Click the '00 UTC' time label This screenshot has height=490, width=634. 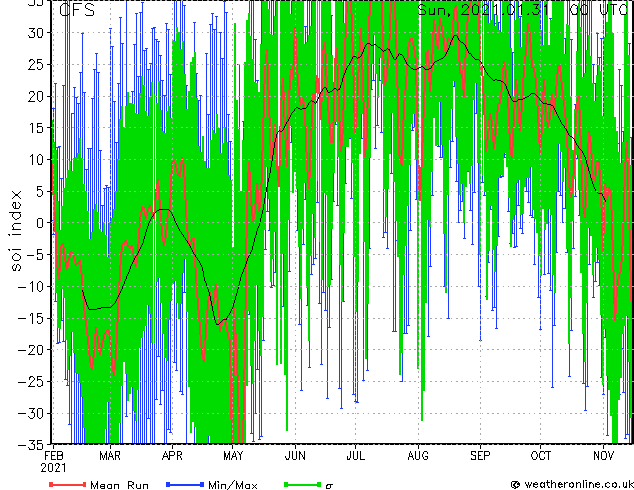(599, 10)
